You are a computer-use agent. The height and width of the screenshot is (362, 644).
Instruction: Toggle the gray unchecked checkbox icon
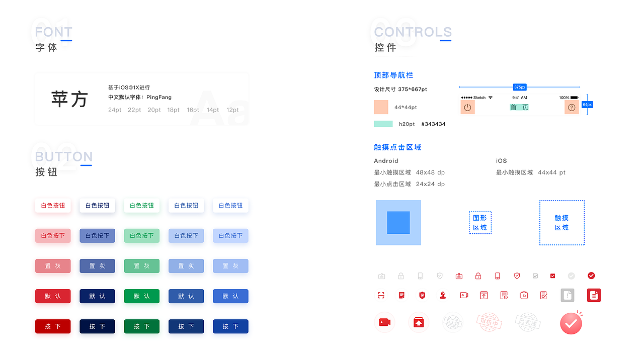click(x=535, y=276)
